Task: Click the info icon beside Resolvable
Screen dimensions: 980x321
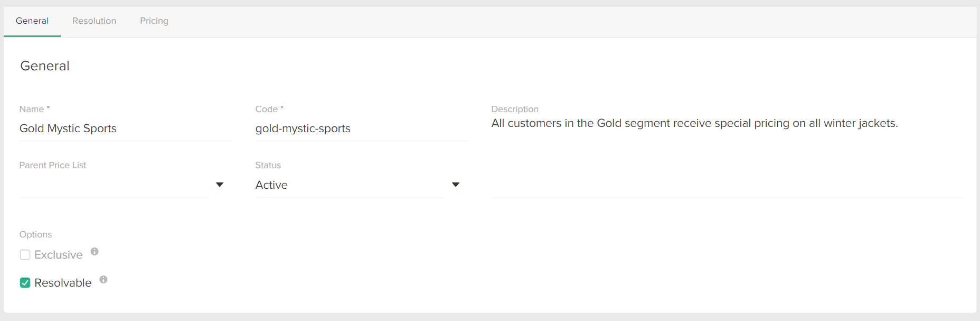Action: tap(103, 280)
